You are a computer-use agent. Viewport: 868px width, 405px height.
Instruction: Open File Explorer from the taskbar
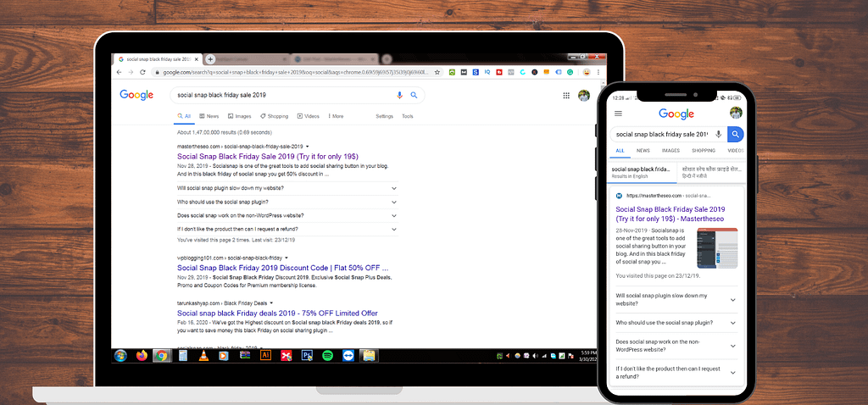pos(368,355)
